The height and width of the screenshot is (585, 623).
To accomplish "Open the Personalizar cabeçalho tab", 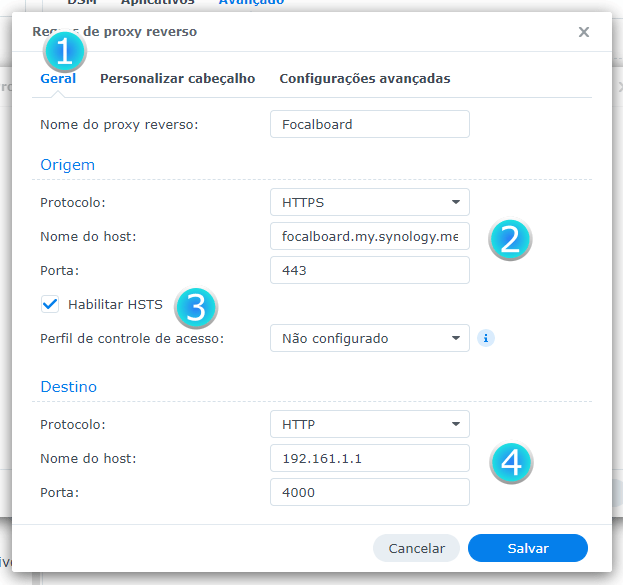I will tap(177, 78).
